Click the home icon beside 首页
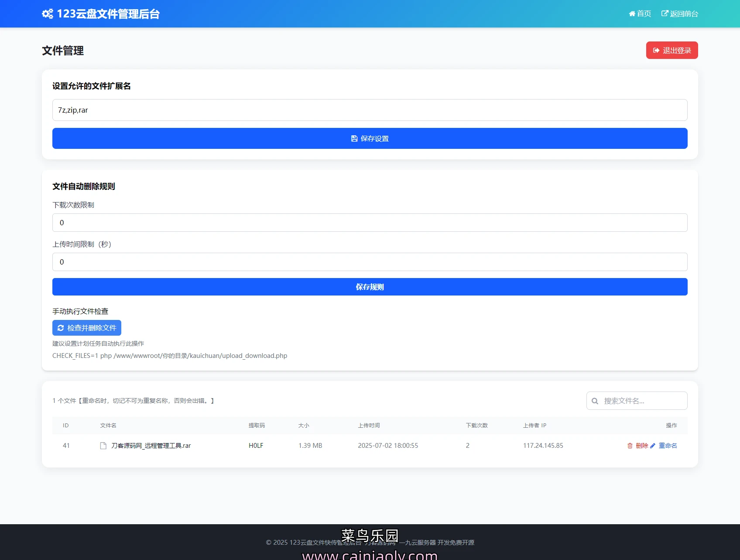Screen dimensions: 740x560 (x=632, y=14)
